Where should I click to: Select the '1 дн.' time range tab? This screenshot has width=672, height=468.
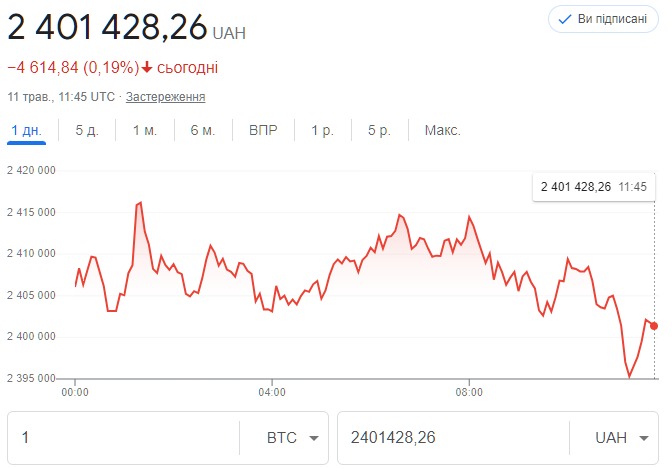(26, 131)
